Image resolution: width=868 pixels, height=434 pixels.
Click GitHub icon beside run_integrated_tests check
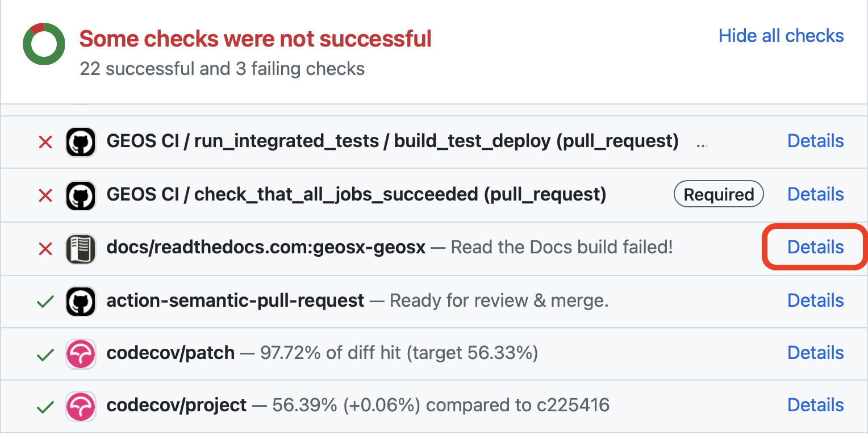(x=81, y=142)
